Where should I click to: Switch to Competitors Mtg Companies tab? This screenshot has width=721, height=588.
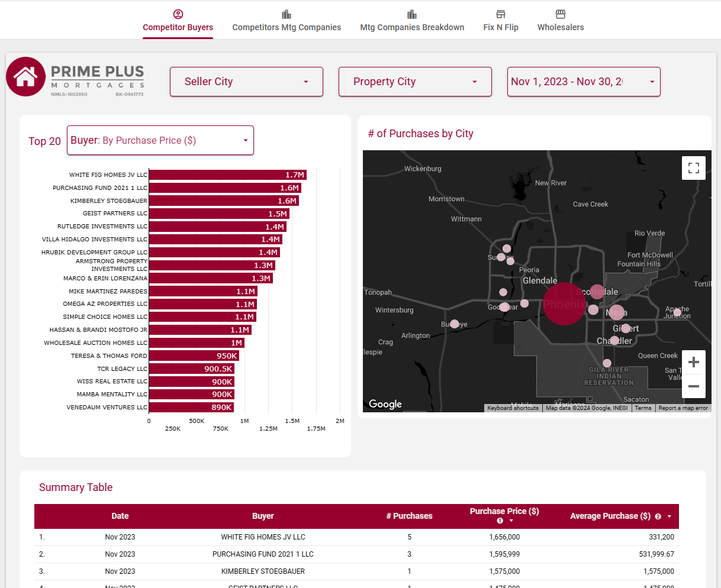pyautogui.click(x=287, y=21)
